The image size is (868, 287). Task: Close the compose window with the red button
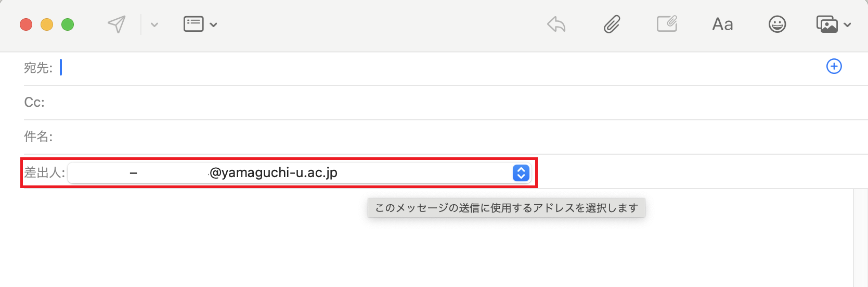26,24
